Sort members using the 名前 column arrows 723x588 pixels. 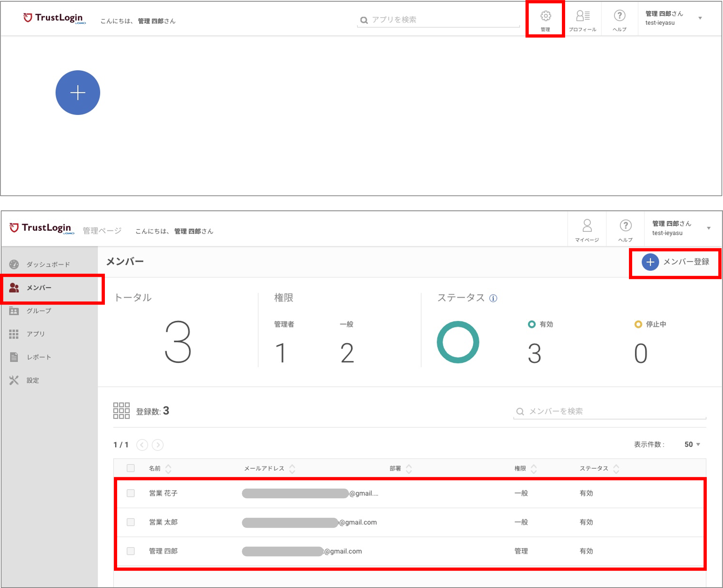(168, 468)
